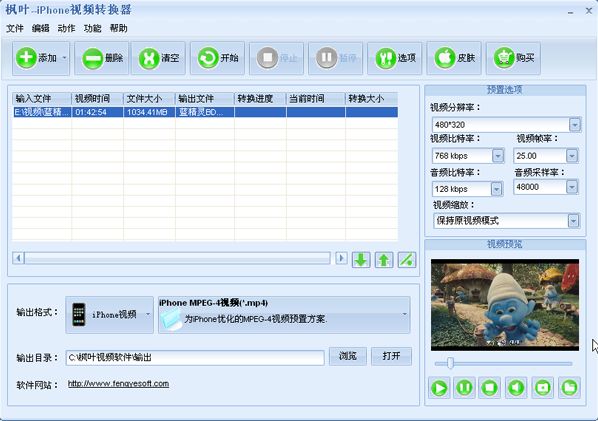The height and width of the screenshot is (421, 598).
Task: Click the list scrollbar right arrow
Action: coord(341,258)
